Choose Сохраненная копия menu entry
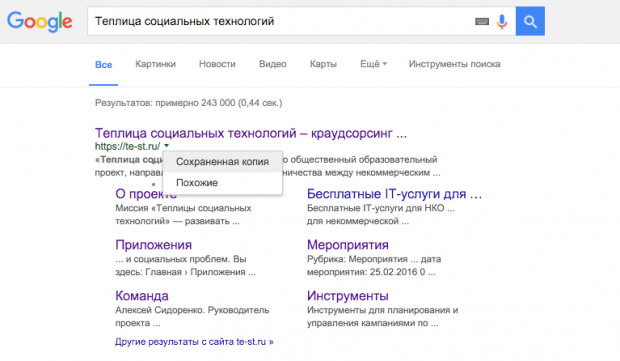The image size is (620, 361). tap(222, 162)
